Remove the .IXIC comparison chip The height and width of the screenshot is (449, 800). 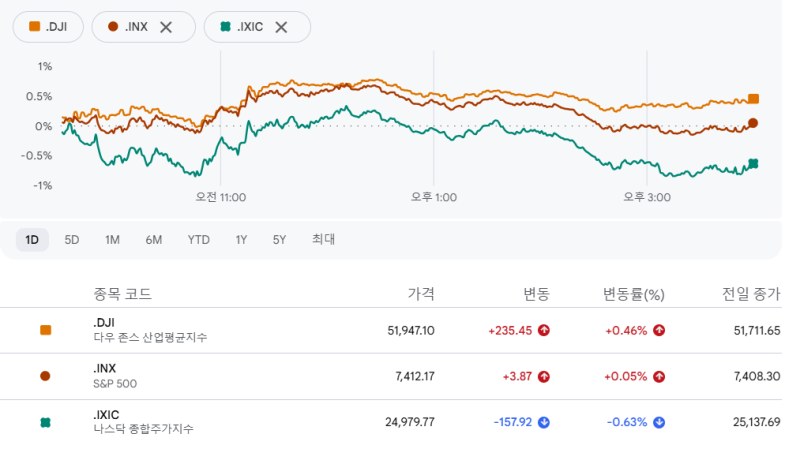coord(281,27)
